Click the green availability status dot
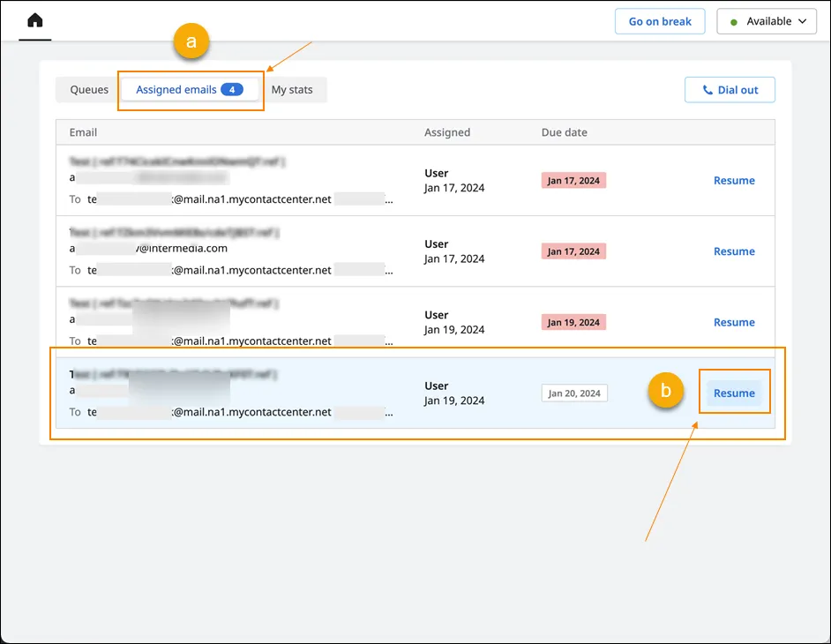The height and width of the screenshot is (644, 831). point(733,22)
